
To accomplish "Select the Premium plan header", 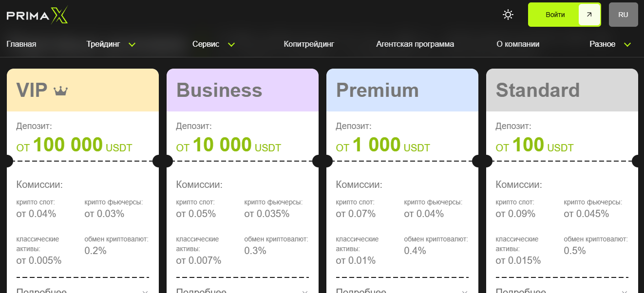I will click(402, 90).
